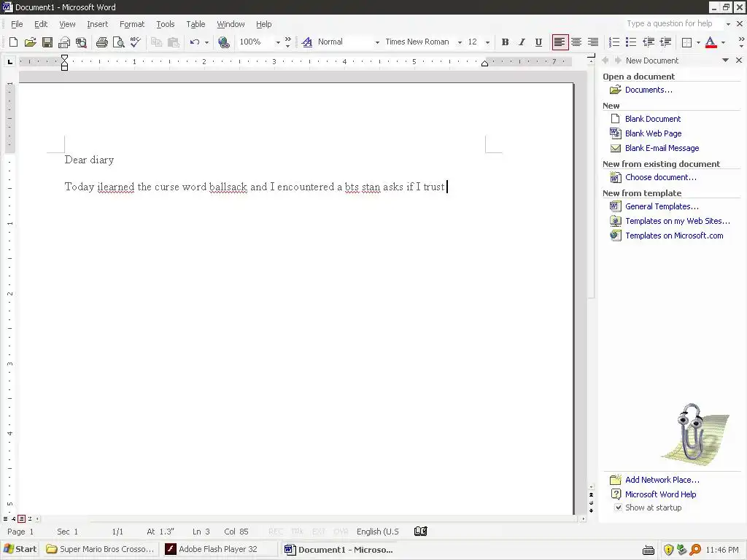Click security shield tray icon
The height and width of the screenshot is (560, 747).
click(x=668, y=550)
